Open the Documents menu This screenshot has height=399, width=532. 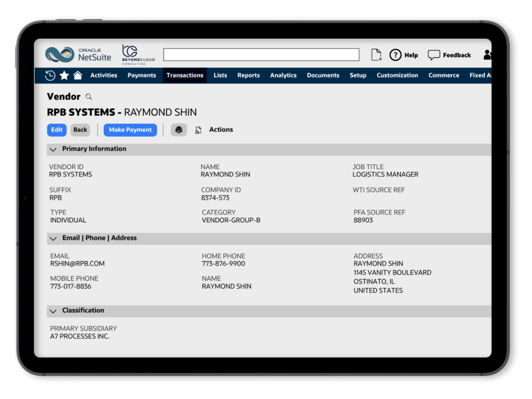(323, 75)
